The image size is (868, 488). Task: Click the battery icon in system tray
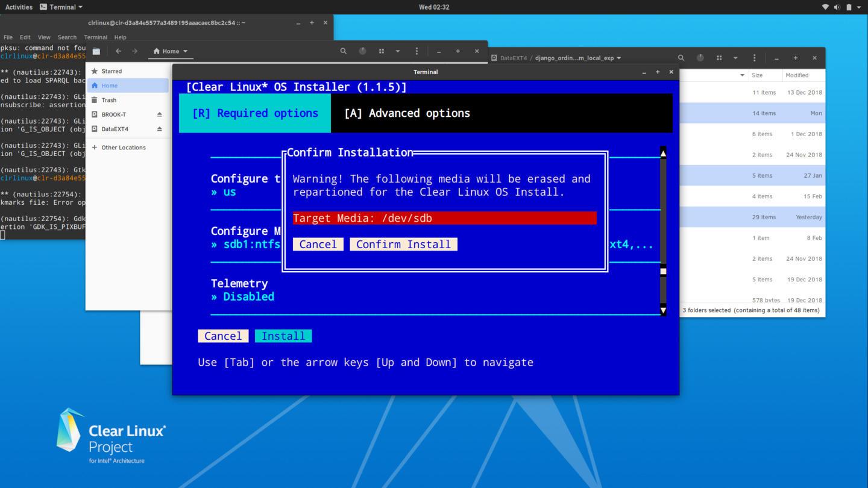point(849,7)
